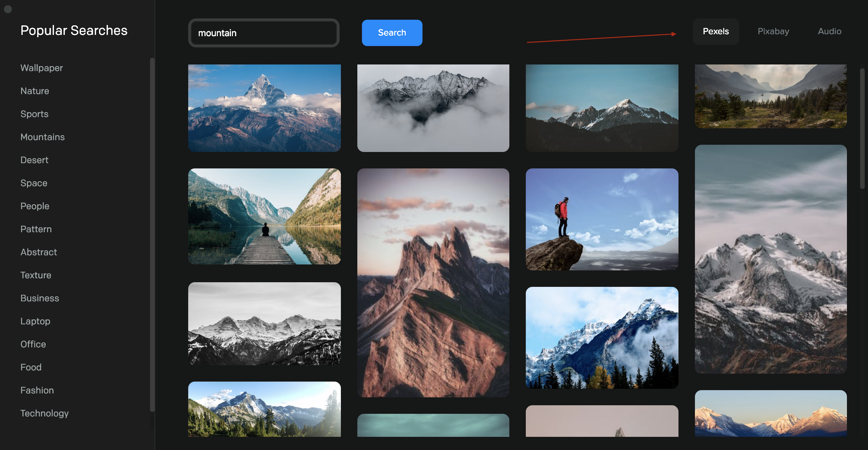Open the tall grey snowy mountain photo
Viewport: 868px width, 450px height.
point(771,259)
